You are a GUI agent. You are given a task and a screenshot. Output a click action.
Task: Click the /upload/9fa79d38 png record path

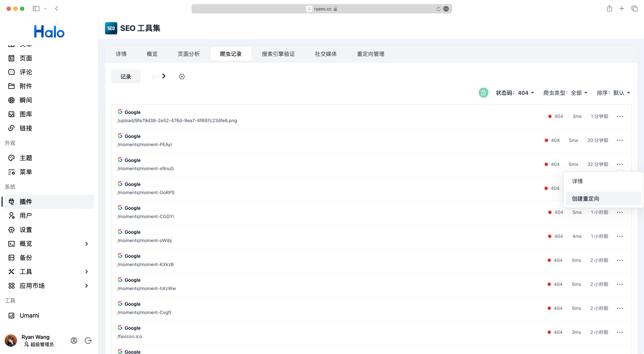(177, 121)
